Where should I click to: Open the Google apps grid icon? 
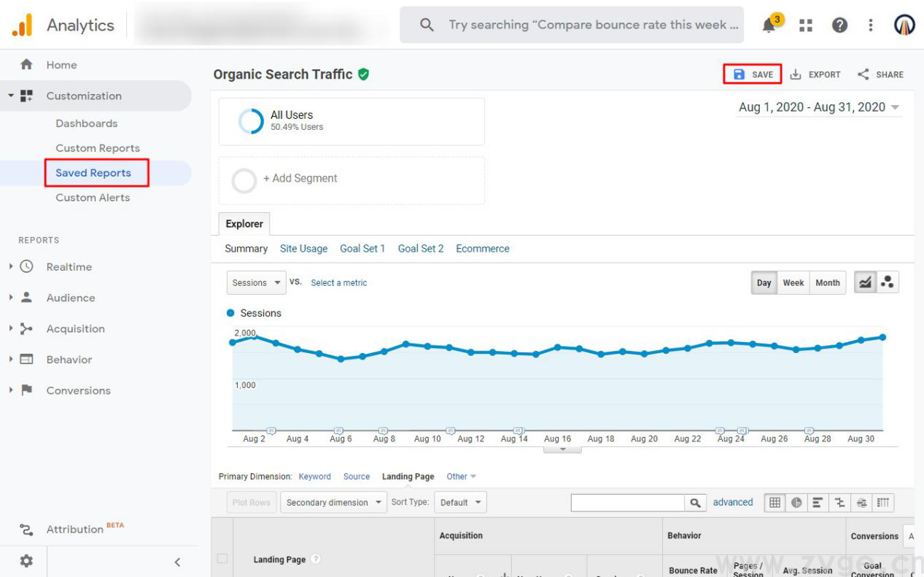tap(805, 24)
